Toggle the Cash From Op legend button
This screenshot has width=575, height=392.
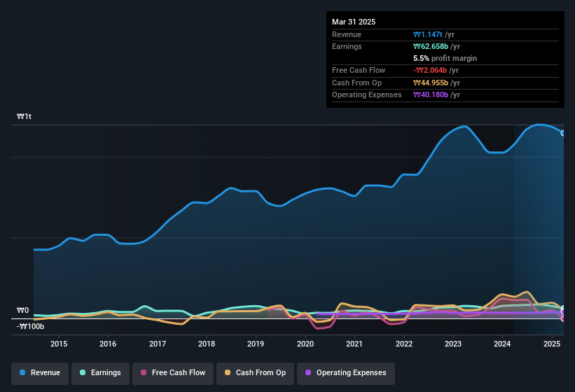tap(255, 373)
